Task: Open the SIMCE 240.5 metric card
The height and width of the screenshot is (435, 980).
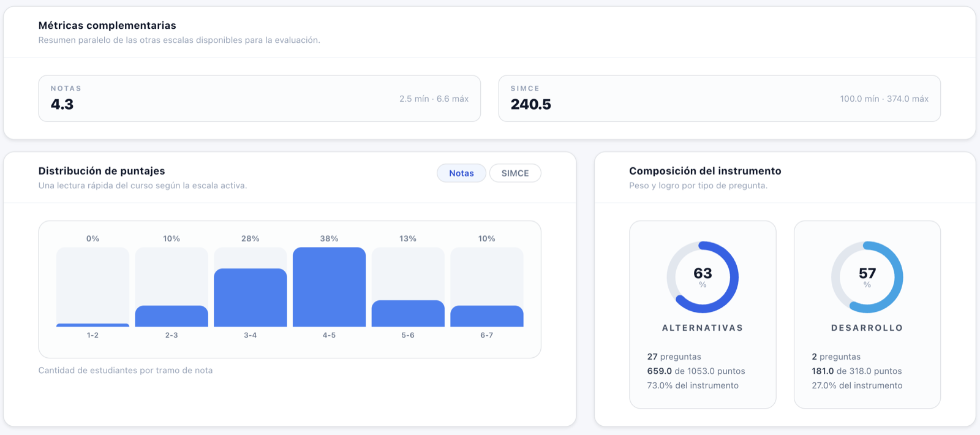Action: coord(720,99)
